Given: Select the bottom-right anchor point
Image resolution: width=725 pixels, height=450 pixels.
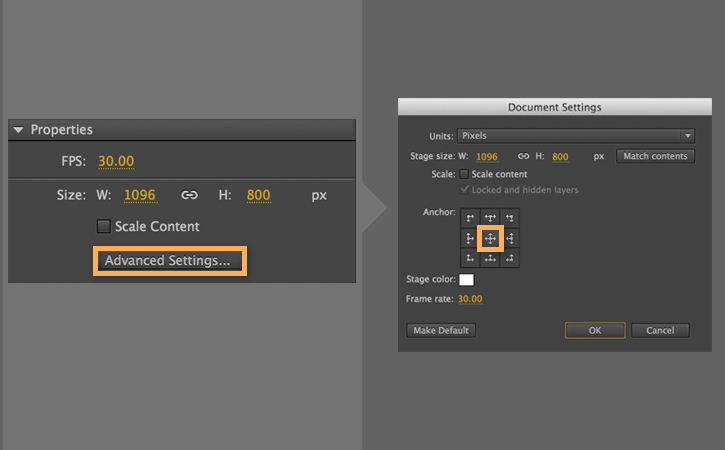Looking at the screenshot, I should [510, 258].
